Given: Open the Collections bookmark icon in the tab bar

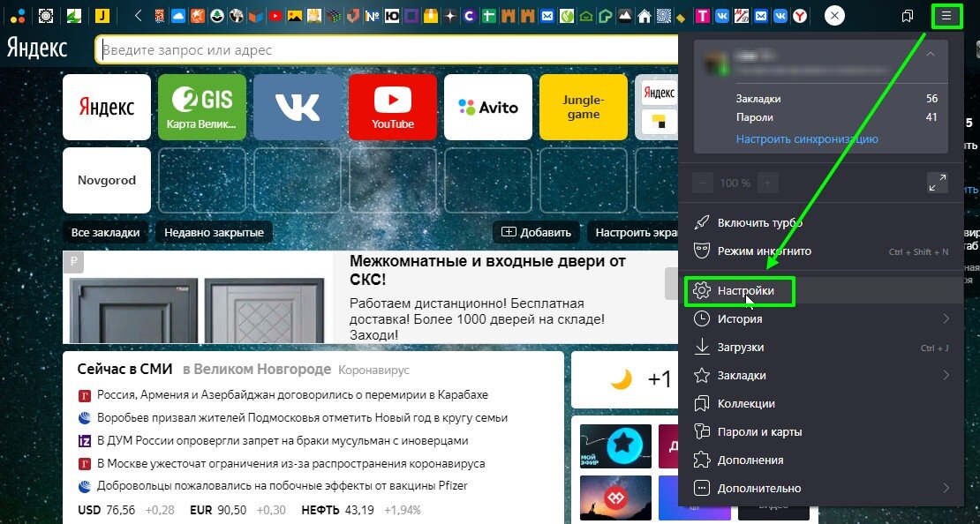Looking at the screenshot, I should tap(908, 16).
